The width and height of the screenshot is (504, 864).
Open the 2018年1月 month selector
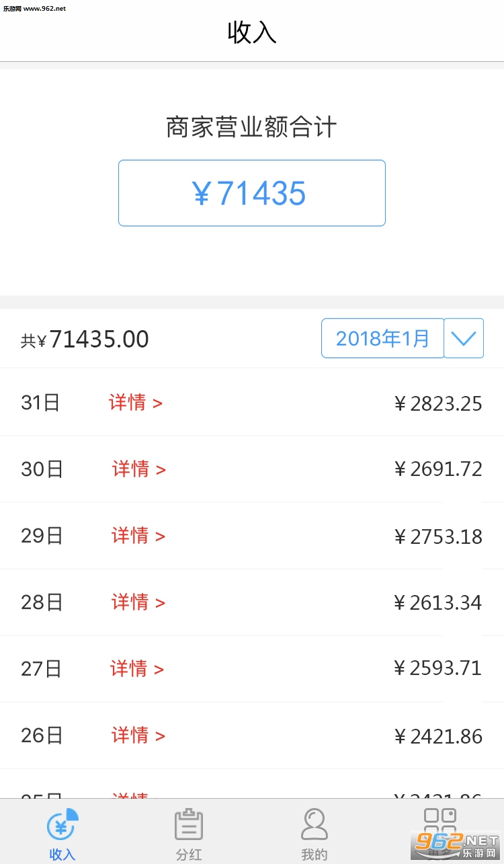click(x=382, y=338)
